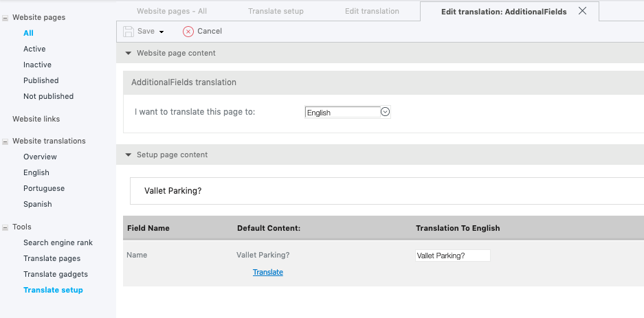
Task: Open the Edit translation tab
Action: [x=372, y=11]
